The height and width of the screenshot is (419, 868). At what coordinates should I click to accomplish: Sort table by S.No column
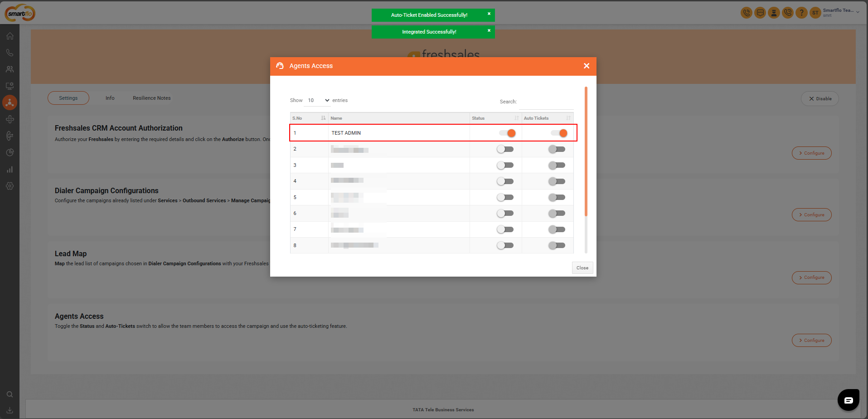[x=309, y=118]
